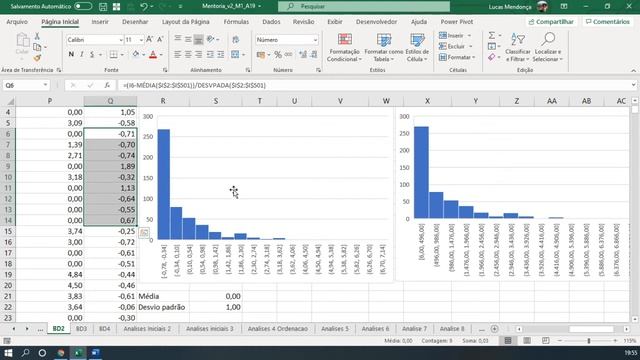Click the formula bar text

[x=194, y=85]
